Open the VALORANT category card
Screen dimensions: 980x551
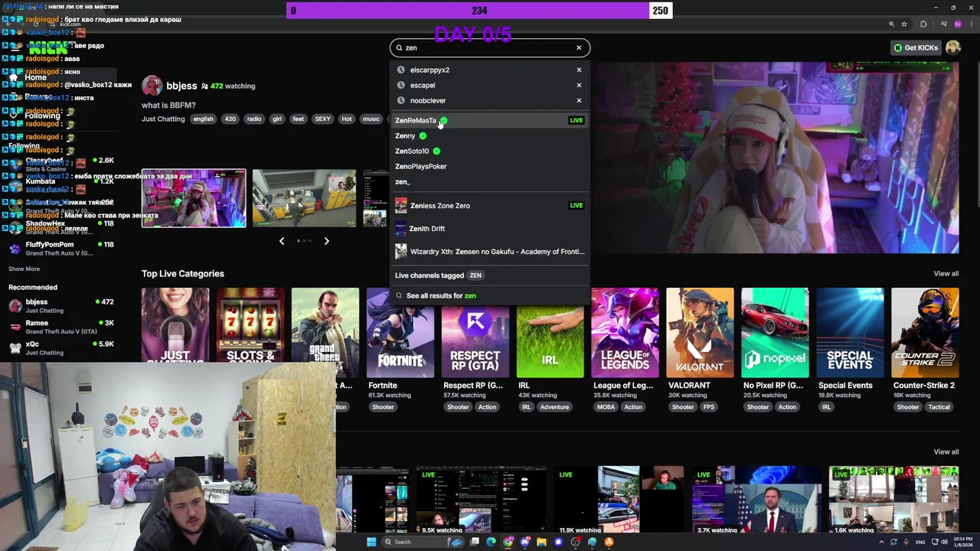click(x=700, y=333)
